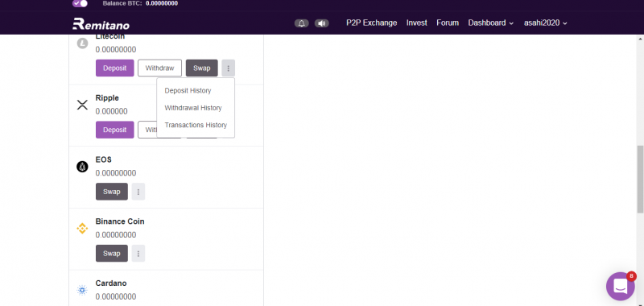Image resolution: width=644 pixels, height=306 pixels.
Task: Click the EOS coin name
Action: pos(104,159)
